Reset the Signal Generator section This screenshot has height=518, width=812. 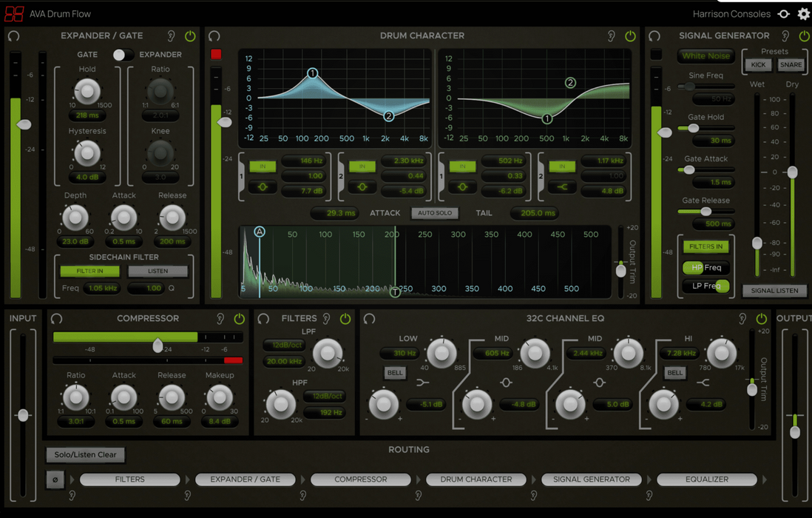(x=654, y=36)
